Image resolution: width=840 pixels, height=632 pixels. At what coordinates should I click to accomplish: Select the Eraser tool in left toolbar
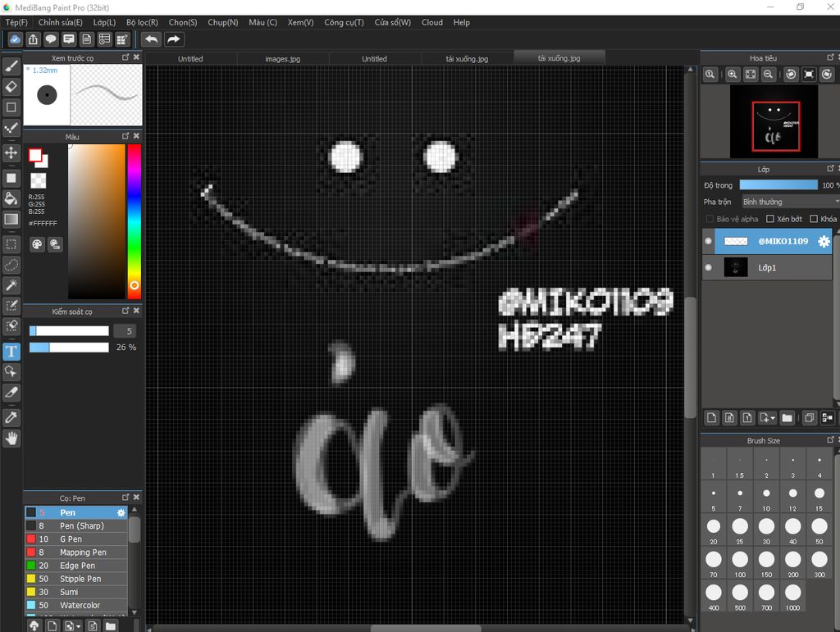coord(11,86)
